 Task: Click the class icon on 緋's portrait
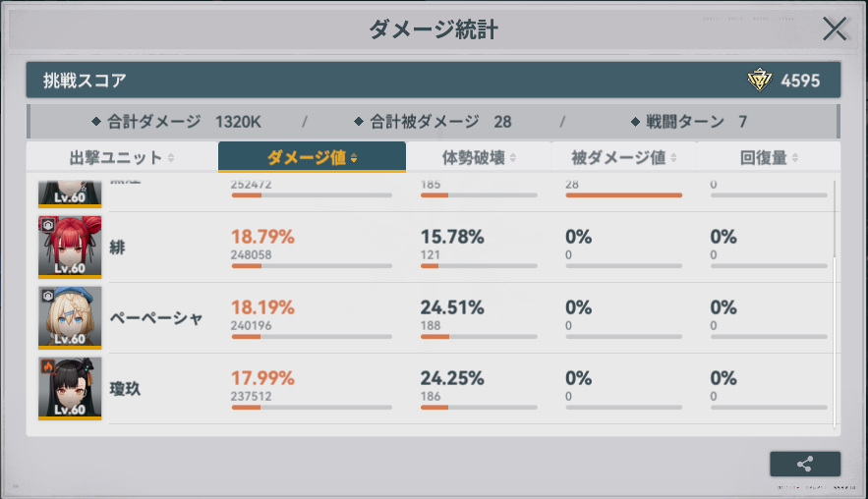(47, 225)
